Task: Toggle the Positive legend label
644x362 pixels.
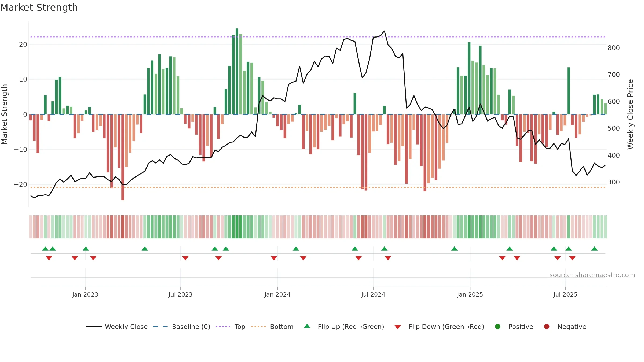Action: (521, 327)
